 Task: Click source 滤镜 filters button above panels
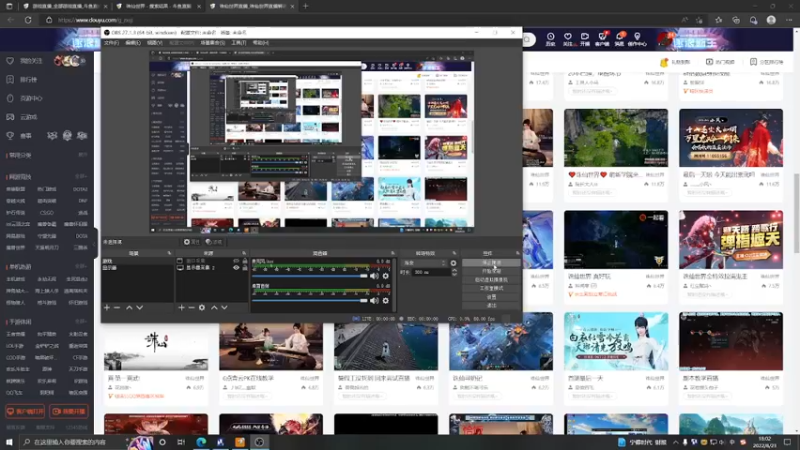tap(214, 242)
